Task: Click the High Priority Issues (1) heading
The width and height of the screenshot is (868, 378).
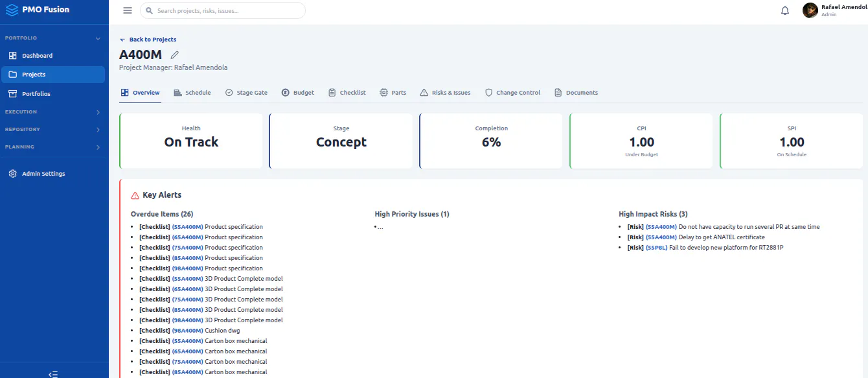Action: coord(412,214)
